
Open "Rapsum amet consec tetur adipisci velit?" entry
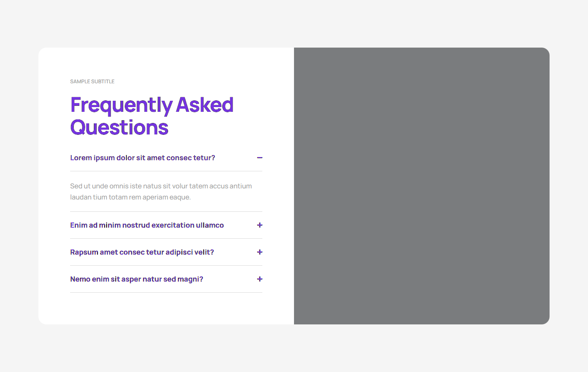pos(142,252)
